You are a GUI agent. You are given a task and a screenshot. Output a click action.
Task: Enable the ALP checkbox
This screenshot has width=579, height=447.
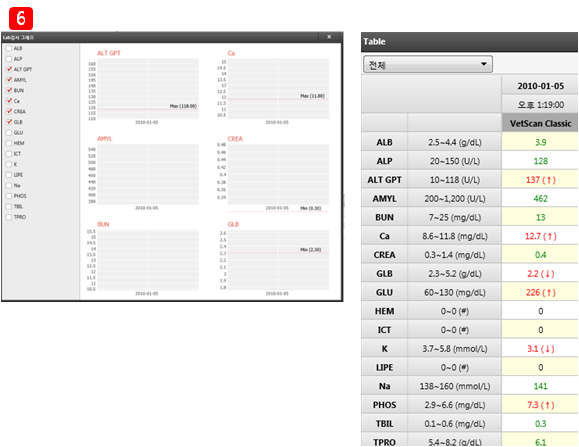9,59
